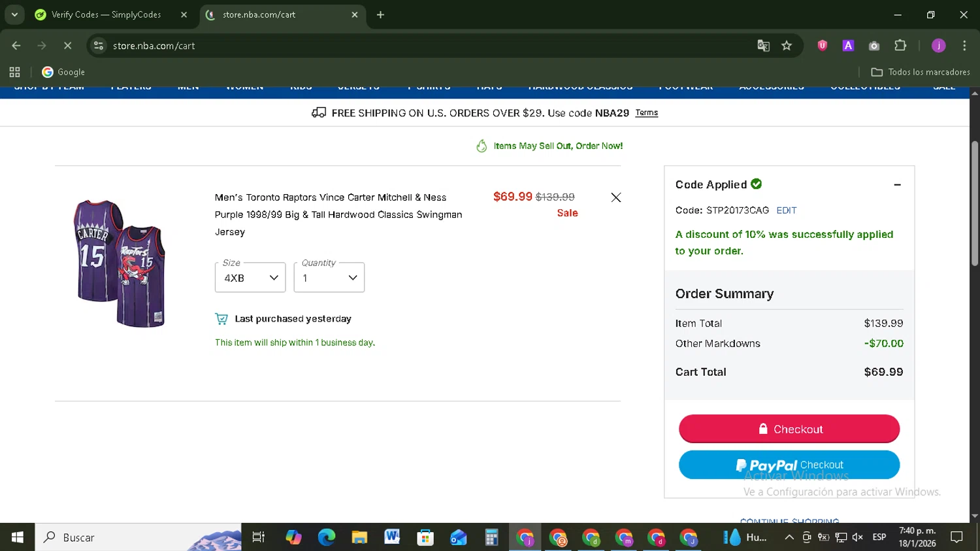Close the store.nba.com/cart tab
The image size is (980, 551).
tap(355, 14)
